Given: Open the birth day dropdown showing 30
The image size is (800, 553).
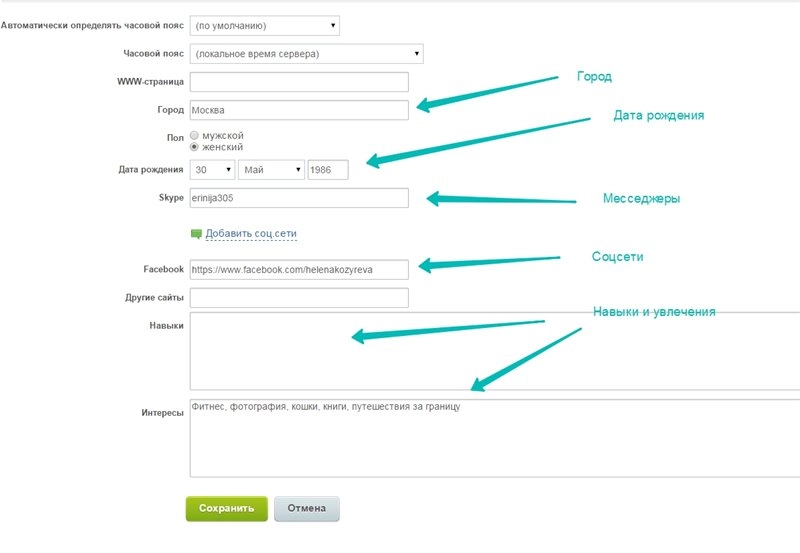Looking at the screenshot, I should [x=212, y=170].
